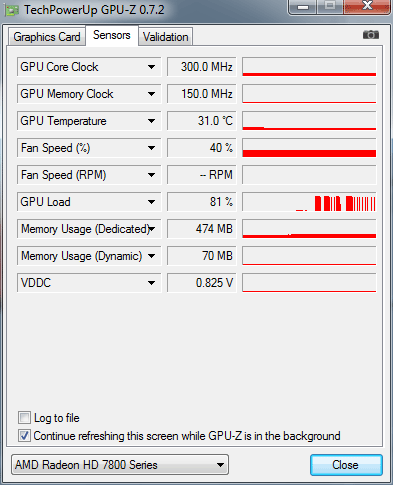The width and height of the screenshot is (393, 485).
Task: Minimize the GPU-Z window
Action: (x=303, y=7)
